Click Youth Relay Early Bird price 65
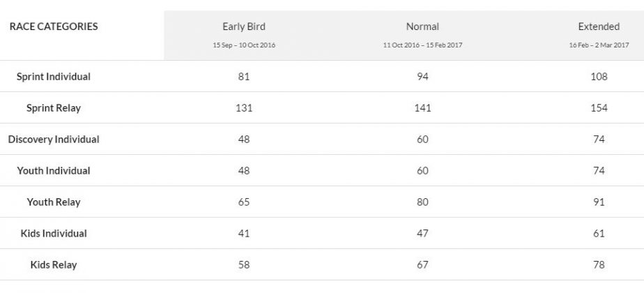 pos(243,202)
